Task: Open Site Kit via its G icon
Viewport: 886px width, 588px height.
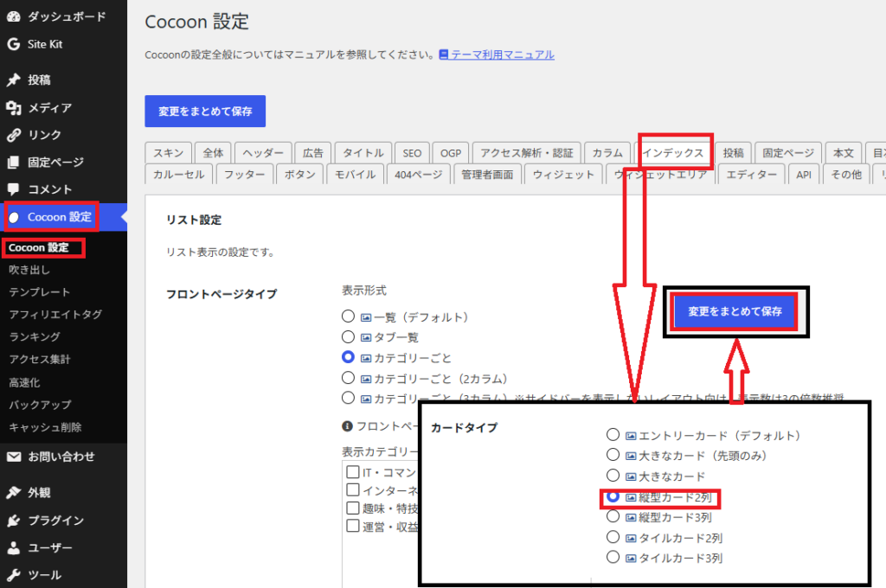Action: [14, 44]
